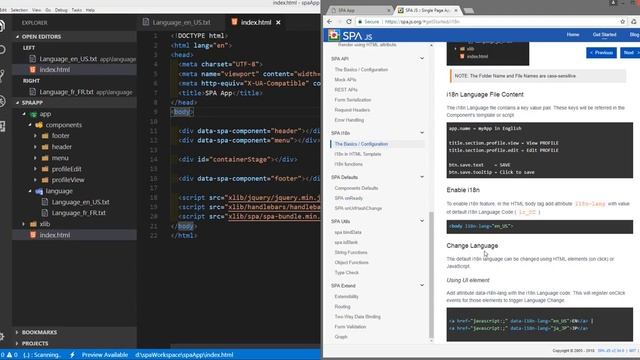Open the Home link in the site header

(x=573, y=35)
